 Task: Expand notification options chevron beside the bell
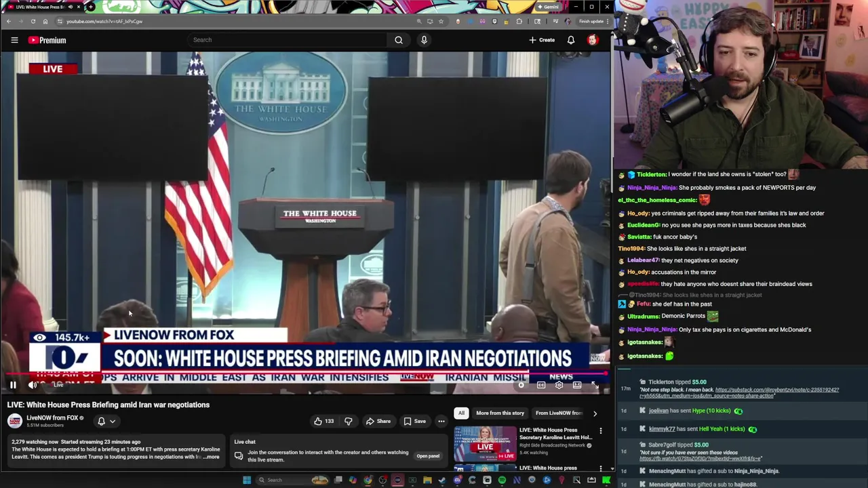[x=113, y=421]
